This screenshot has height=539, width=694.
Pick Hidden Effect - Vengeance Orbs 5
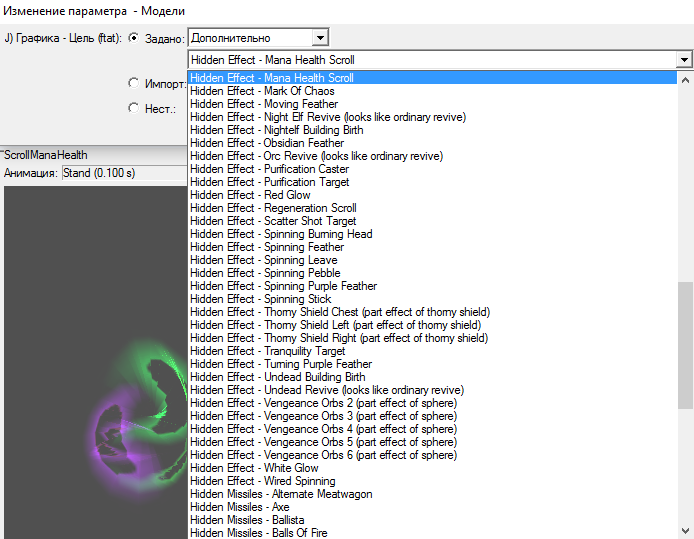pos(432,442)
